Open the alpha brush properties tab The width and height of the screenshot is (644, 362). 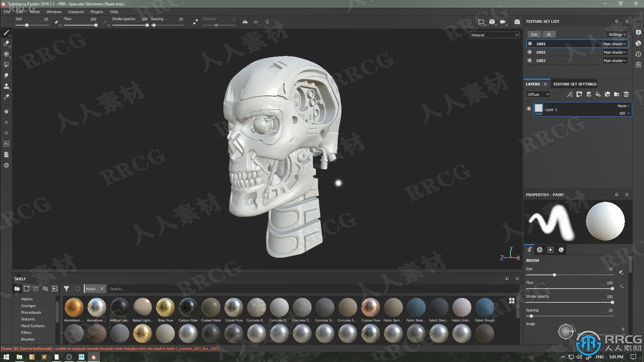tap(540, 250)
